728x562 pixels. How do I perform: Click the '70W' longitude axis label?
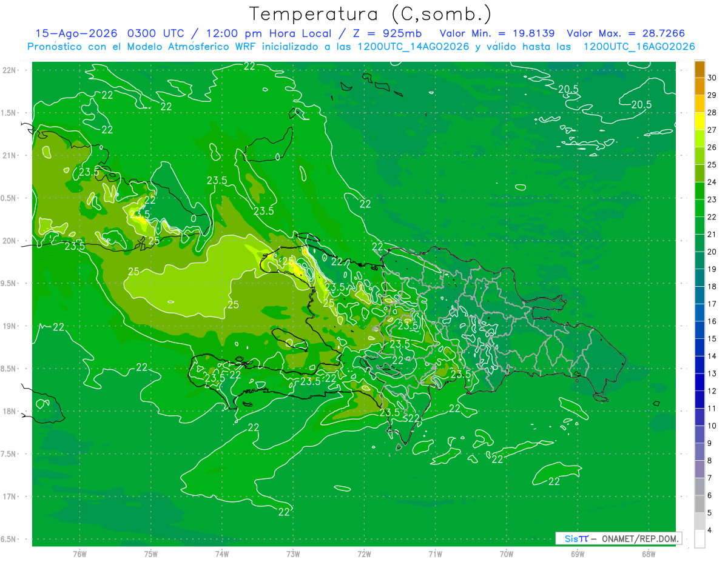click(506, 554)
